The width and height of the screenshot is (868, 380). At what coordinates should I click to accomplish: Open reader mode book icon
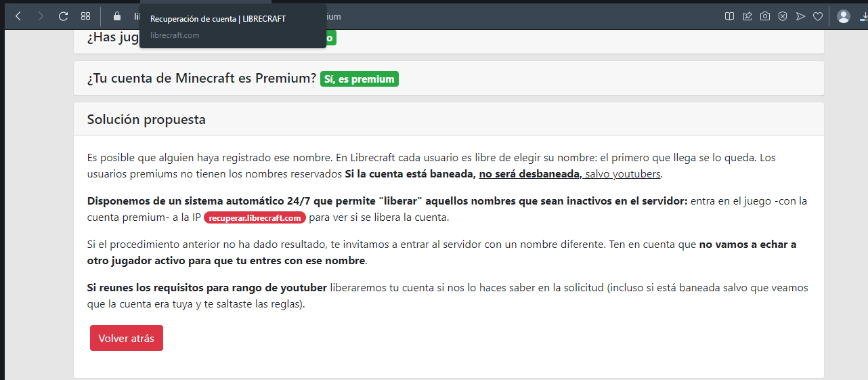[x=729, y=16]
